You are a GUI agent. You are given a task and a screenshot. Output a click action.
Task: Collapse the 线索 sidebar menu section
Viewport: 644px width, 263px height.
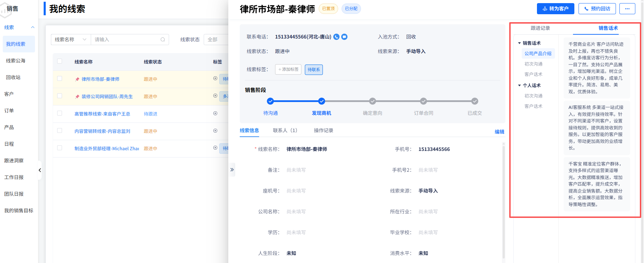(x=33, y=27)
